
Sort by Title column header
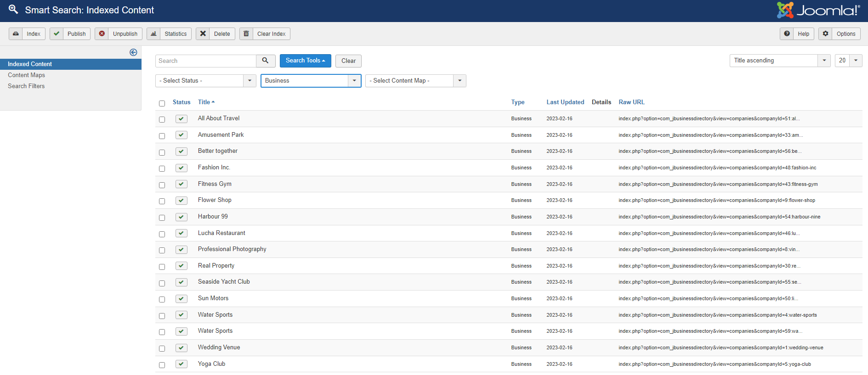206,102
